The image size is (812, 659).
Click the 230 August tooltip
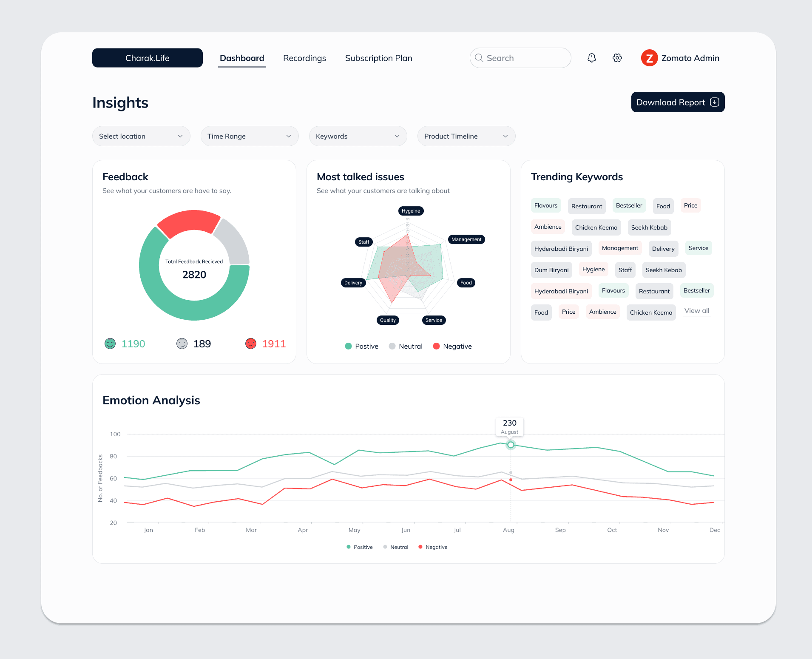510,426
